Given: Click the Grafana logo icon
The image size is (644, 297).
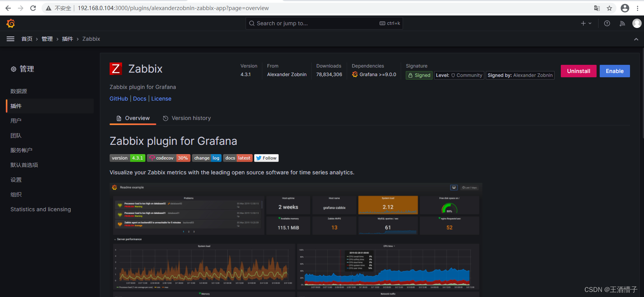Looking at the screenshot, I should tap(11, 23).
